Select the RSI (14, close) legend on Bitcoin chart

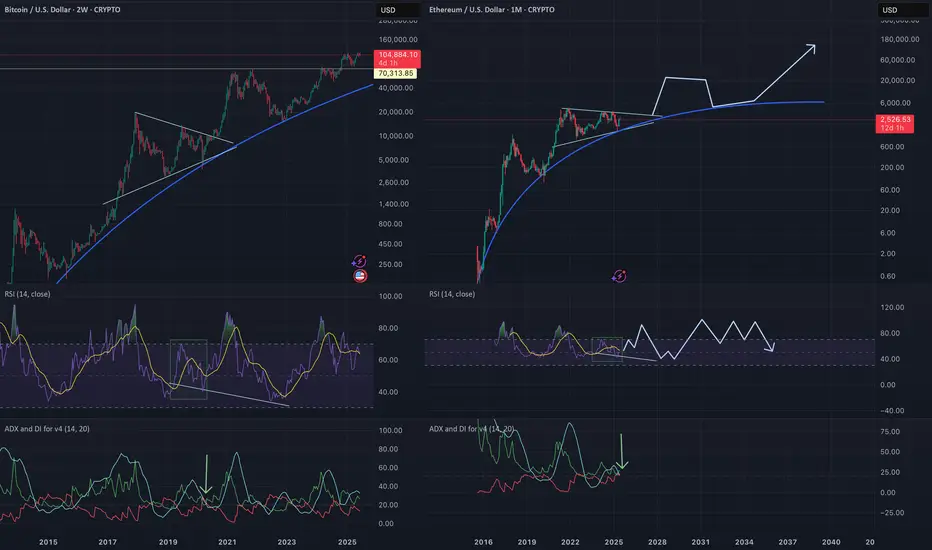(x=27, y=294)
